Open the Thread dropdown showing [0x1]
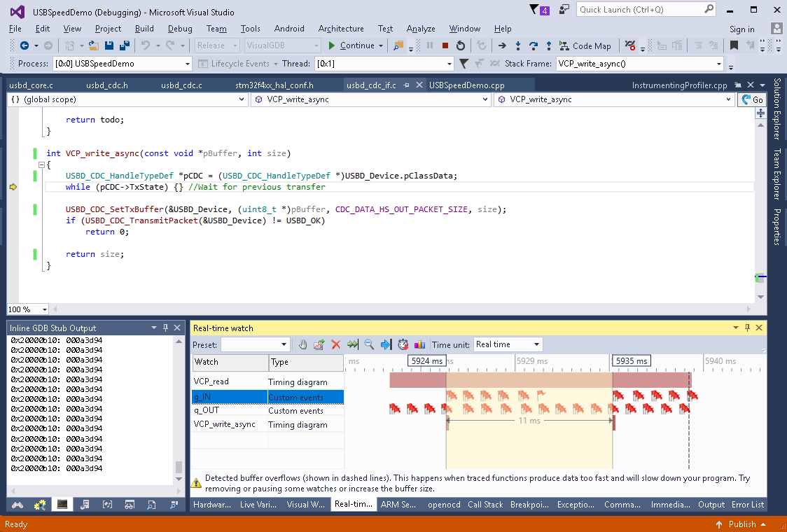Screen dimensions: 787x532 (384, 64)
